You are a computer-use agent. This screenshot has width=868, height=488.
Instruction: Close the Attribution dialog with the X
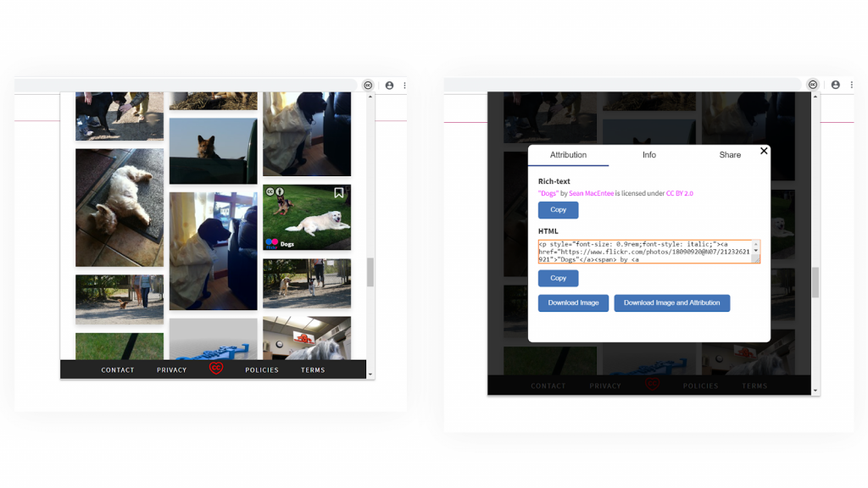[x=764, y=150]
